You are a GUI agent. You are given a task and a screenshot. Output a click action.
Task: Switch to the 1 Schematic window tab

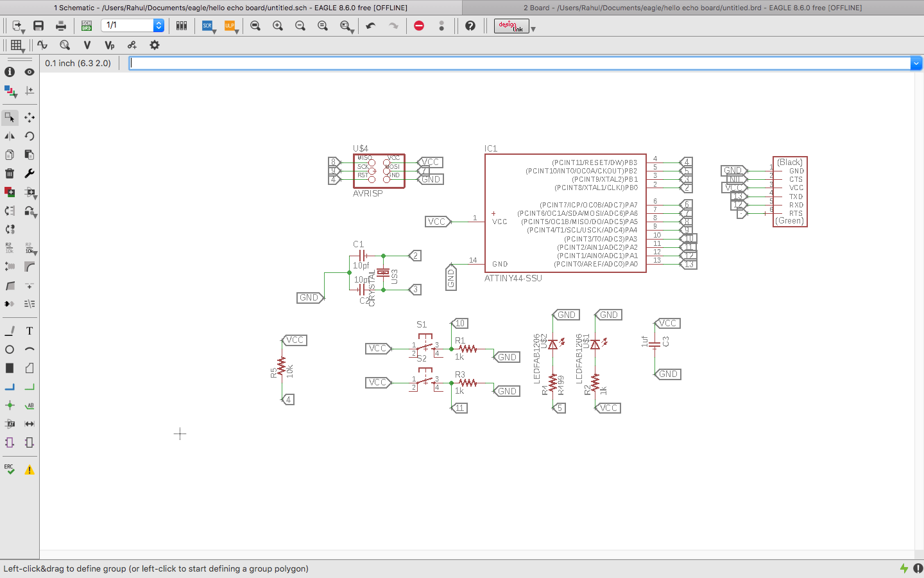pos(231,8)
